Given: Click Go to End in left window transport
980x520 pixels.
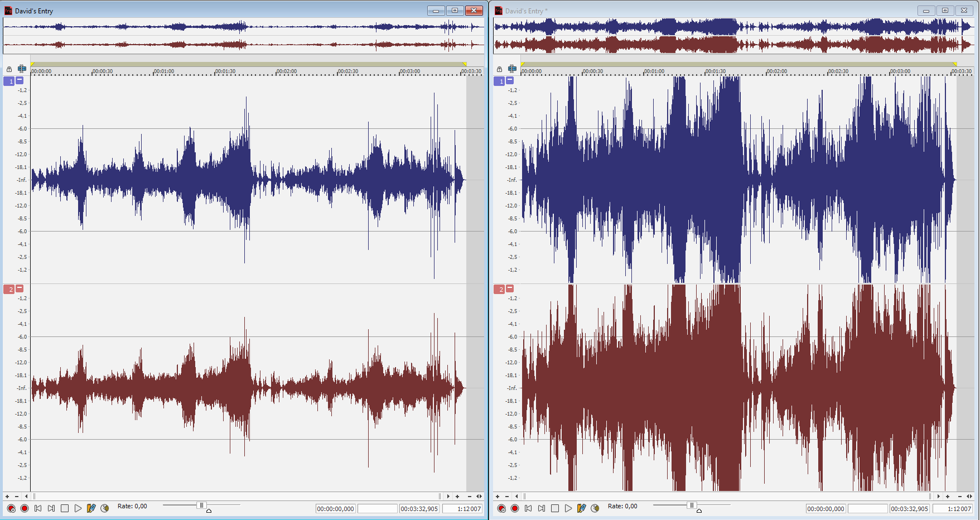Looking at the screenshot, I should 51,508.
